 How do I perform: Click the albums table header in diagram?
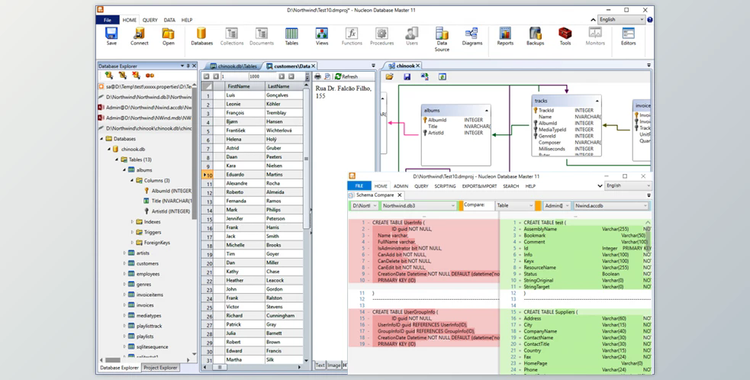(455, 111)
